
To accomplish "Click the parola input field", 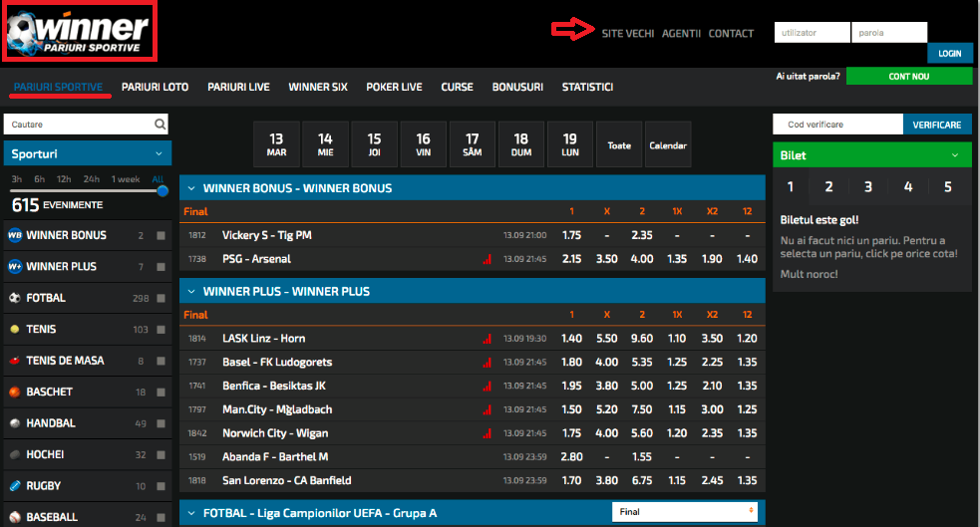I will tap(888, 33).
